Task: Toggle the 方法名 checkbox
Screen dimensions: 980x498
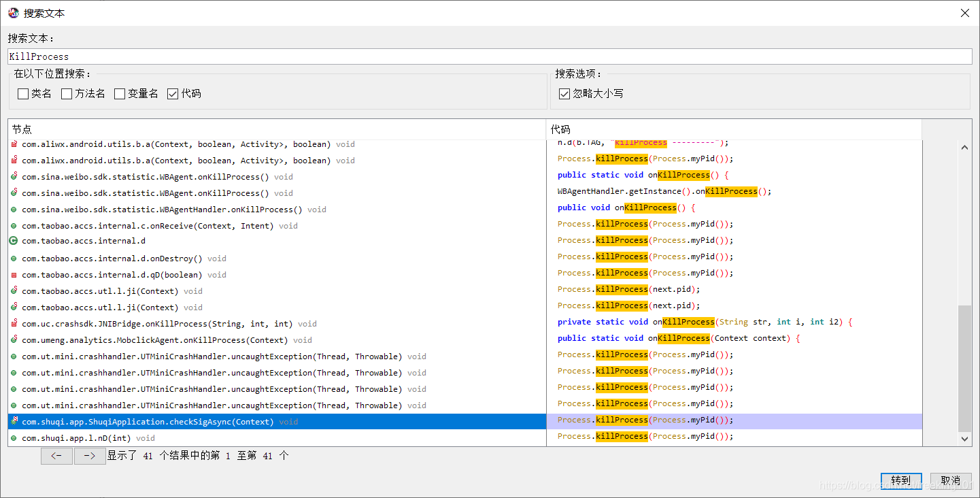Action: 67,94
